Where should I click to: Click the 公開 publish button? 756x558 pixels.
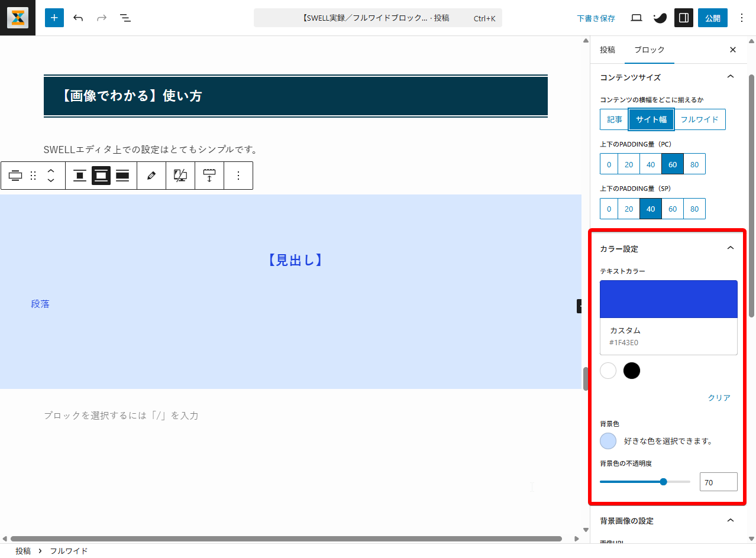712,18
